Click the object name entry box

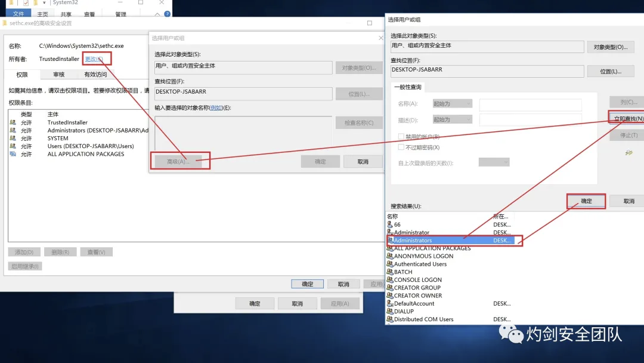243,133
